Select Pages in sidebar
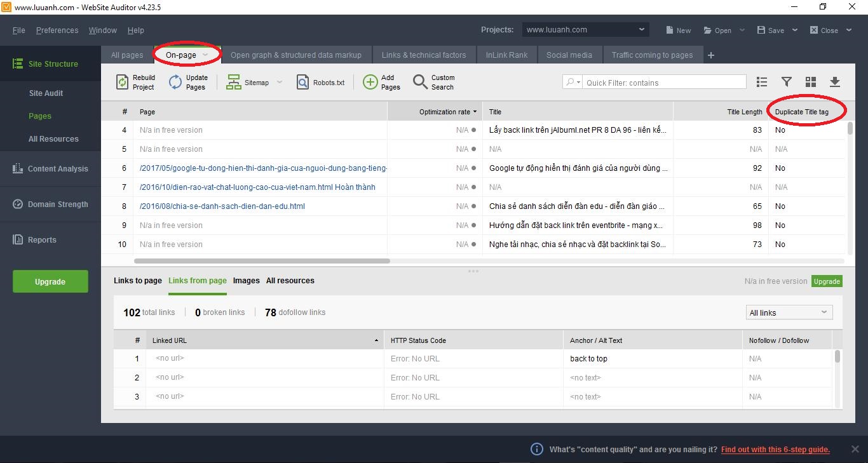This screenshot has width=868, height=463. point(40,116)
